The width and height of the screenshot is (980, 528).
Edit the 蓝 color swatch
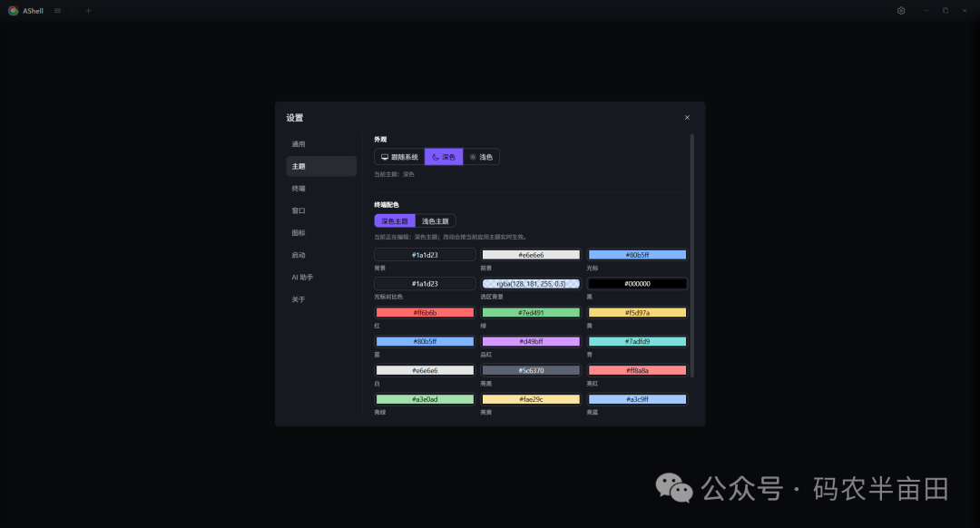pyautogui.click(x=425, y=341)
